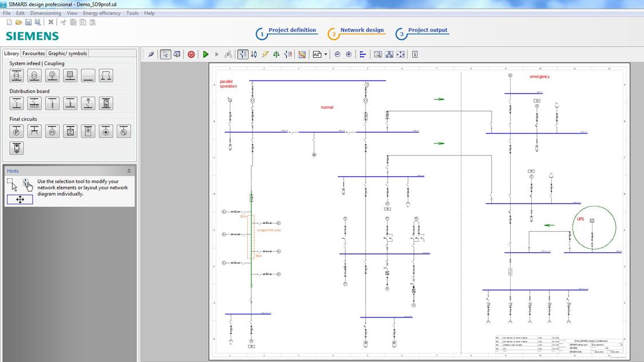This screenshot has height=362, width=644.
Task: Open the File menu
Action: click(x=6, y=13)
